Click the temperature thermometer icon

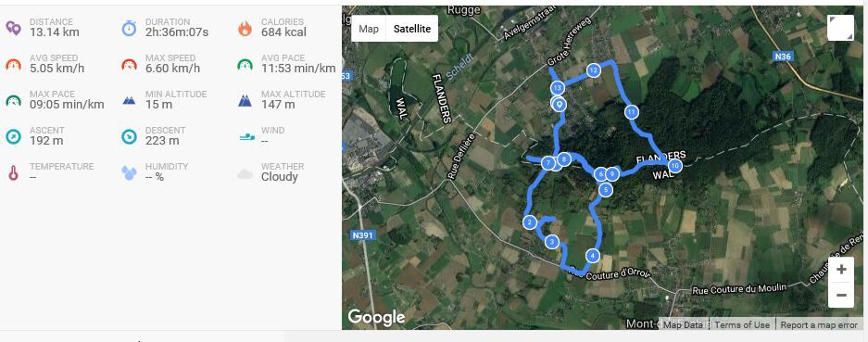(13, 173)
